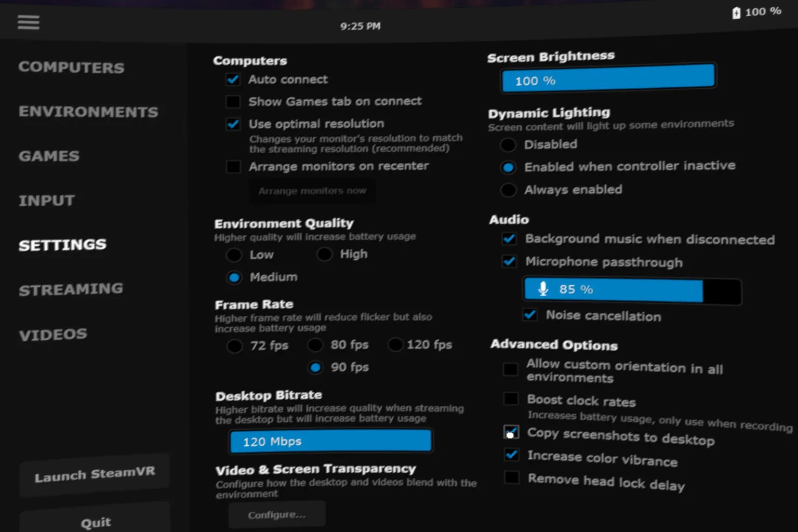Open the hamburger menu icon
Screen dimensions: 798x532
click(29, 22)
